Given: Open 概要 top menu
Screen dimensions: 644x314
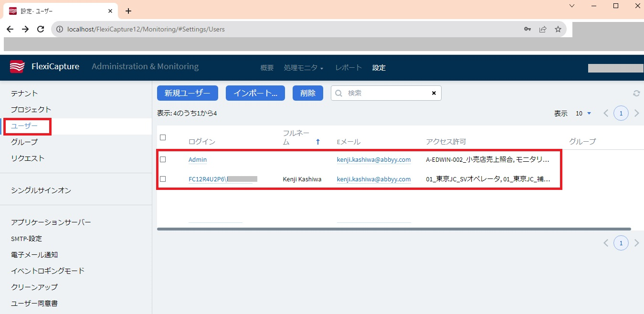Looking at the screenshot, I should click(x=267, y=68).
